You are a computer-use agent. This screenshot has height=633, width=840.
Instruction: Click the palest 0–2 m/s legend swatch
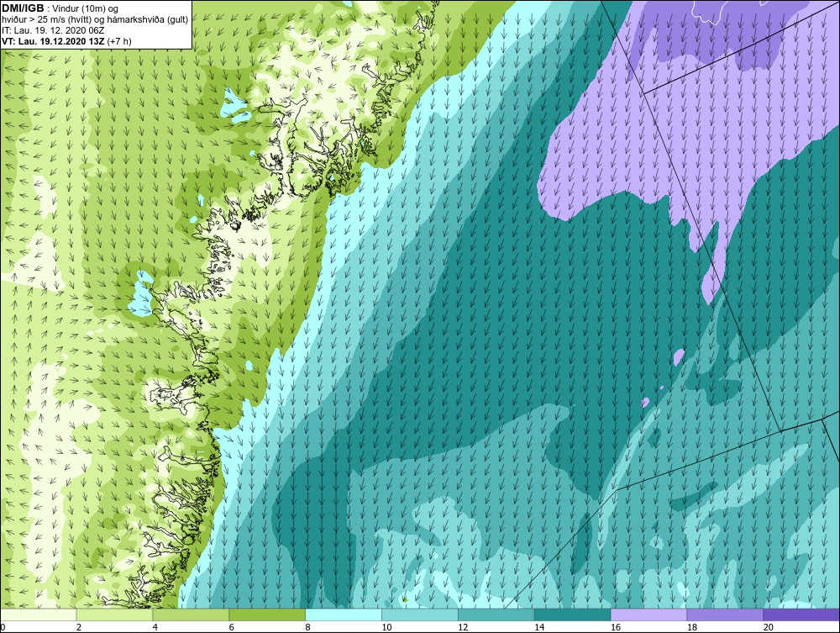tap(39, 615)
